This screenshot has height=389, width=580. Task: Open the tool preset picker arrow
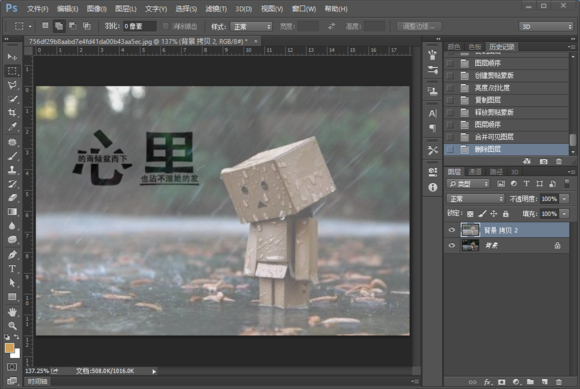coord(30,27)
